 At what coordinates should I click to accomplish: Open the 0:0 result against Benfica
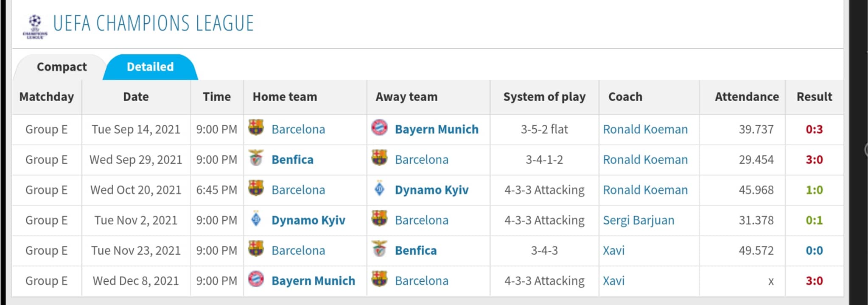(814, 250)
